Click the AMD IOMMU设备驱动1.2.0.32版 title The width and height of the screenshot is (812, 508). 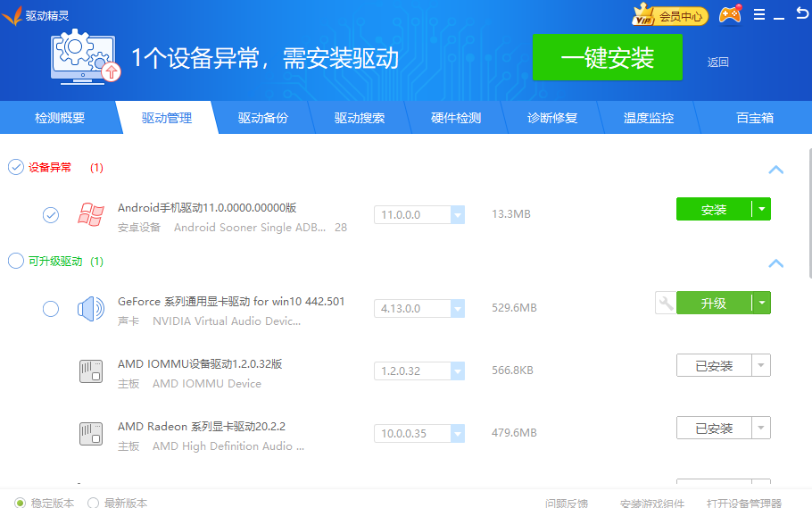(200, 364)
